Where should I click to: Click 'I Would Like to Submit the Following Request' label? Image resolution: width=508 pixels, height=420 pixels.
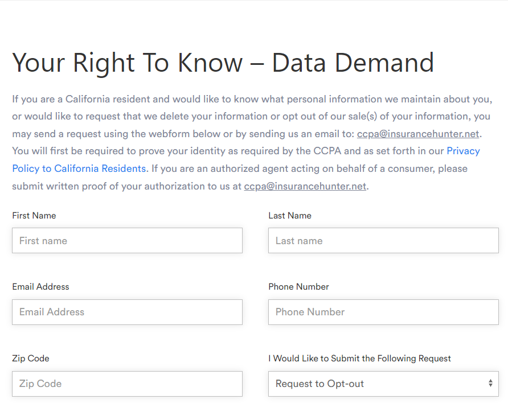click(x=359, y=359)
